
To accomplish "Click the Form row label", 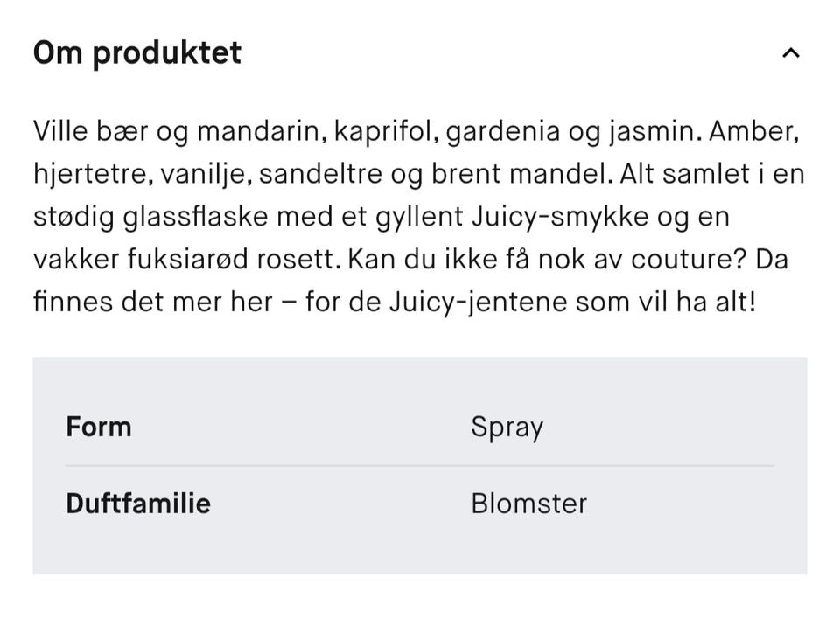I will (98, 427).
